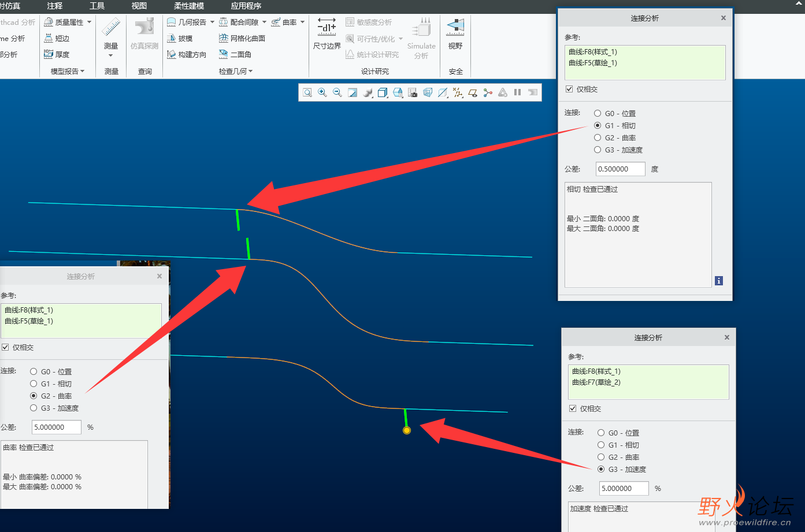This screenshot has width=805, height=532.
Task: Click the table with camera snapshot icon
Action: (x=413, y=92)
